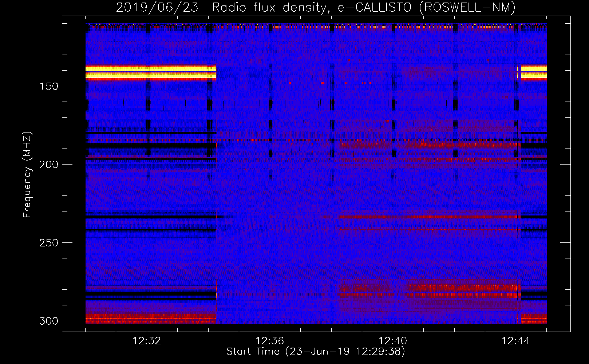Image resolution: width=589 pixels, height=364 pixels.
Task: Click the bright yellow band near 140 MHz on the left side
Action: 151,72
